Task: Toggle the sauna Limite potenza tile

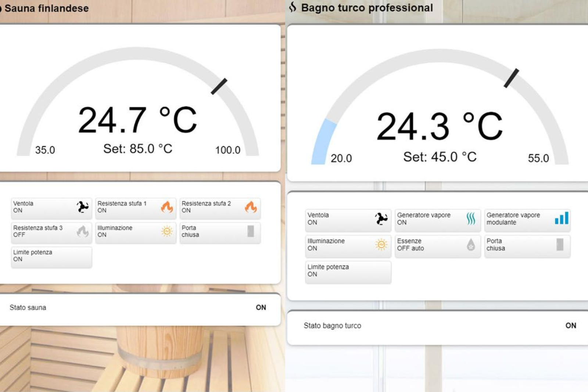Action: click(51, 256)
